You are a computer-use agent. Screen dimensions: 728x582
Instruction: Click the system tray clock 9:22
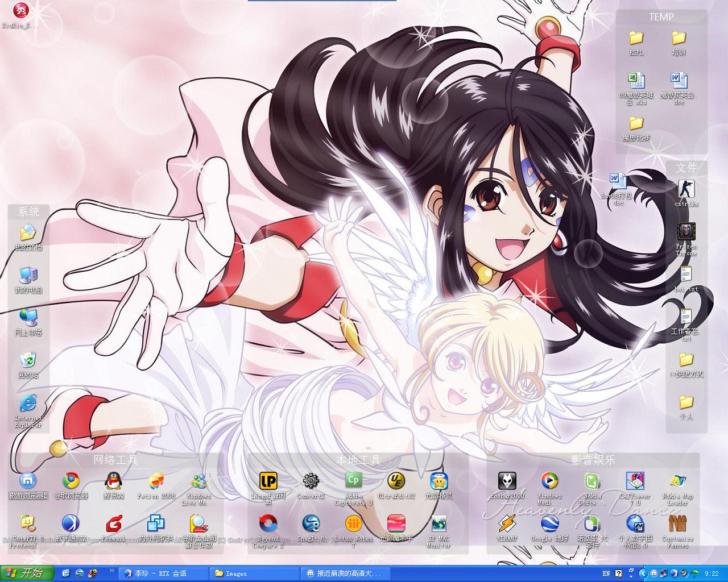[x=711, y=573]
